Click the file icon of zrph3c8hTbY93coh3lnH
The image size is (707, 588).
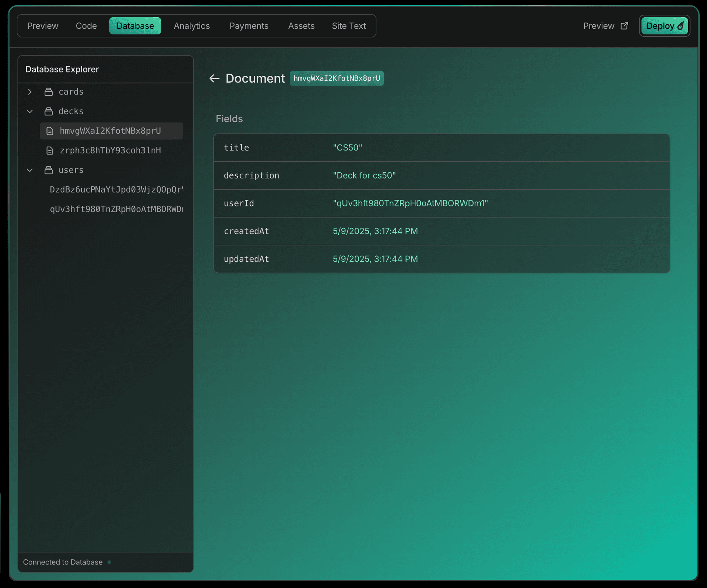tap(50, 150)
